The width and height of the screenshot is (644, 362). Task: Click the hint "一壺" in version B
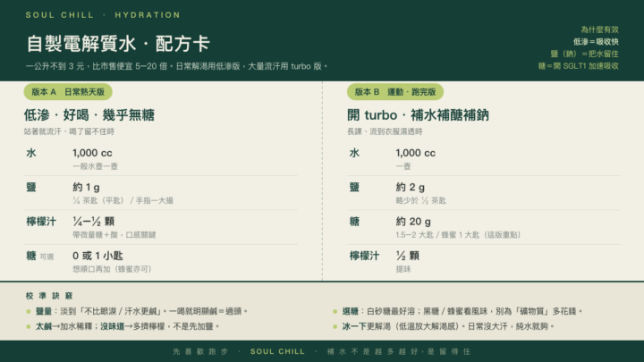tap(403, 166)
